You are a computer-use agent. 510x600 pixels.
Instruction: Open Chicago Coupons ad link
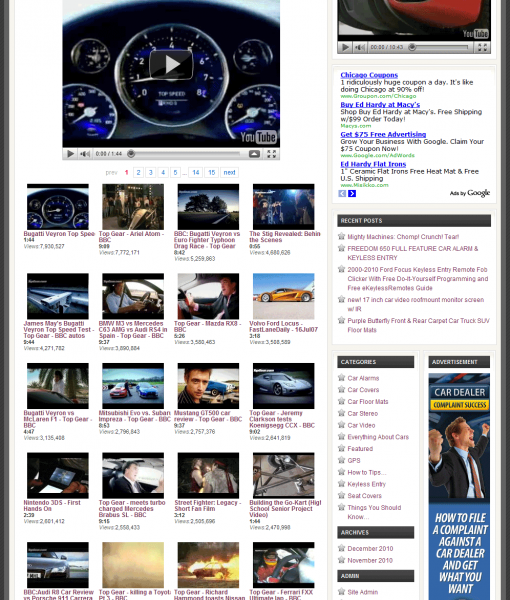(x=369, y=75)
